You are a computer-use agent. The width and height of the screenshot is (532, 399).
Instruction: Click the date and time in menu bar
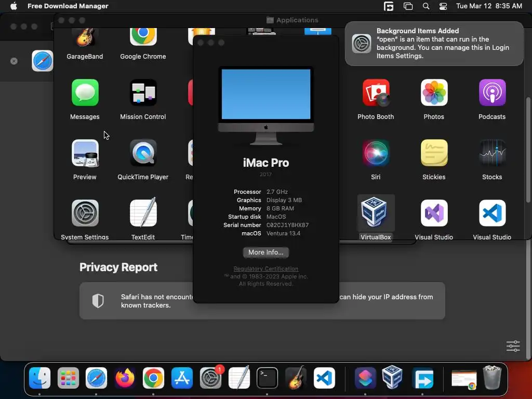(x=489, y=6)
